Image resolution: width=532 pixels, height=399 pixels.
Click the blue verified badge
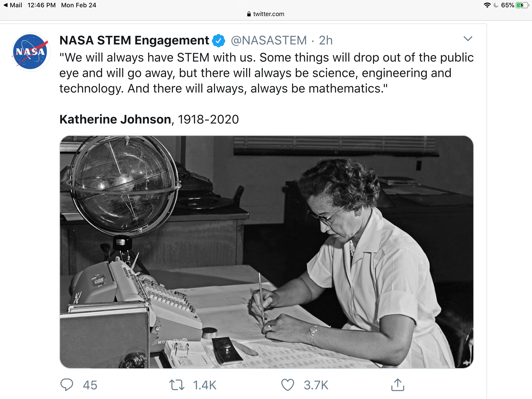(x=218, y=41)
